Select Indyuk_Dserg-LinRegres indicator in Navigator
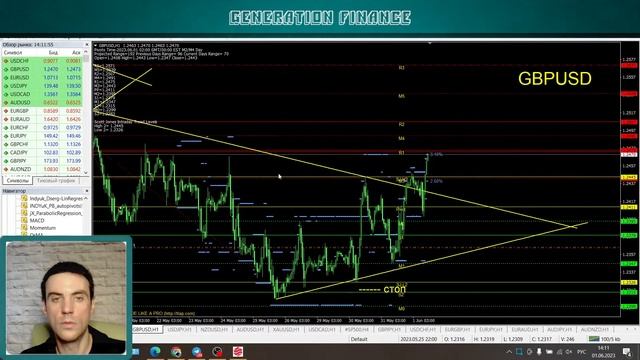This screenshot has height=360, width=640. tap(52, 198)
